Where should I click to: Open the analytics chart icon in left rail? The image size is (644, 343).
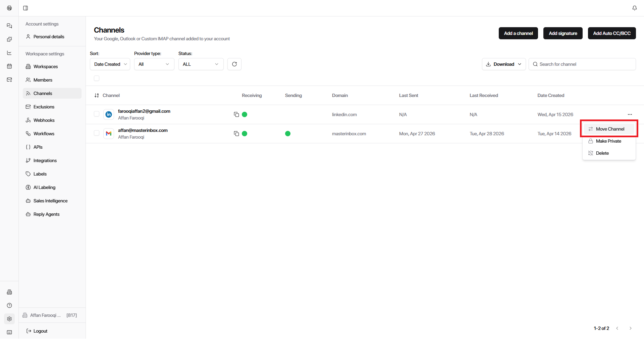pos(9,53)
